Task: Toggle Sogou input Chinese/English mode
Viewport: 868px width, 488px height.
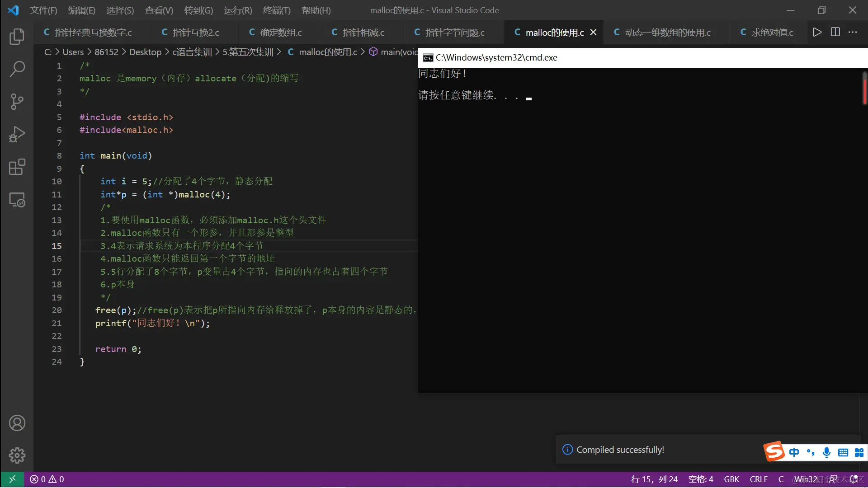Action: coord(794,452)
